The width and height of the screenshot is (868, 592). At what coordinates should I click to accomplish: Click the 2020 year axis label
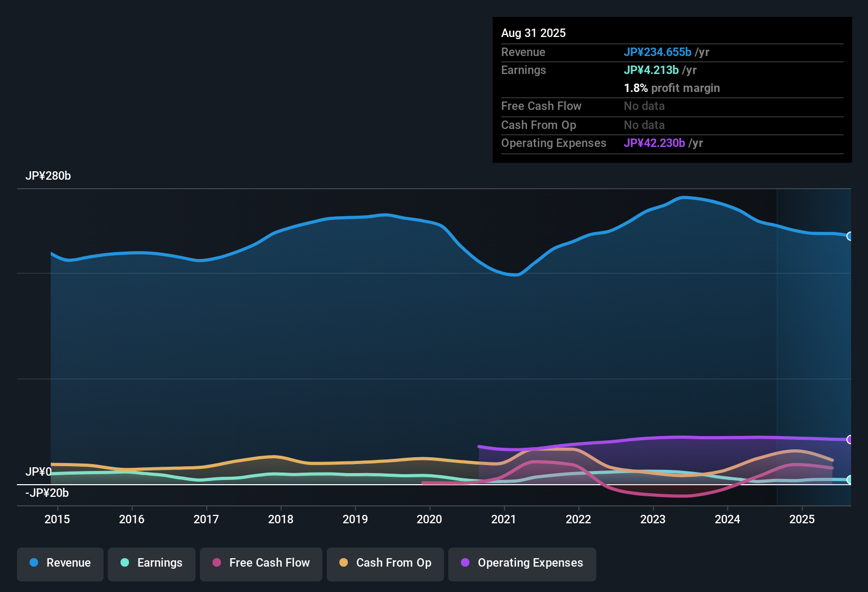tap(430, 519)
